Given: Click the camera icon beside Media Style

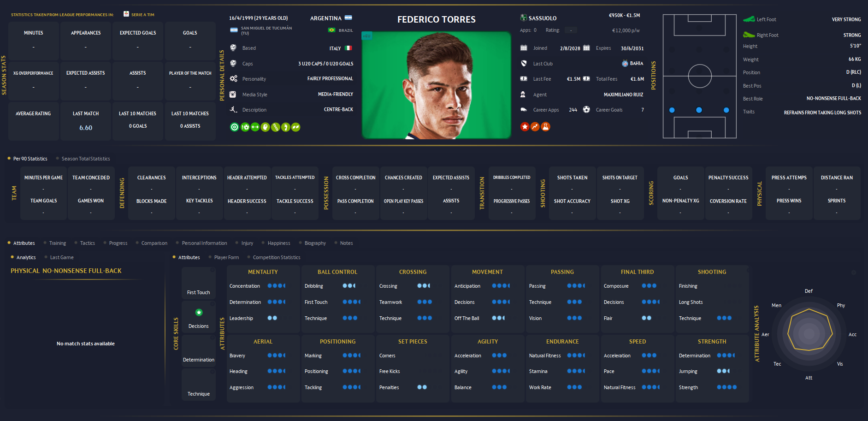Looking at the screenshot, I should click(x=233, y=95).
